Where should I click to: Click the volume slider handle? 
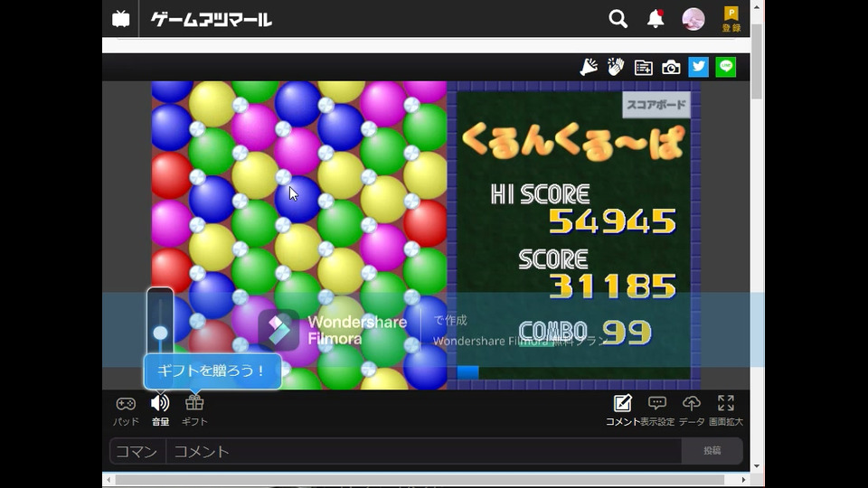(160, 333)
